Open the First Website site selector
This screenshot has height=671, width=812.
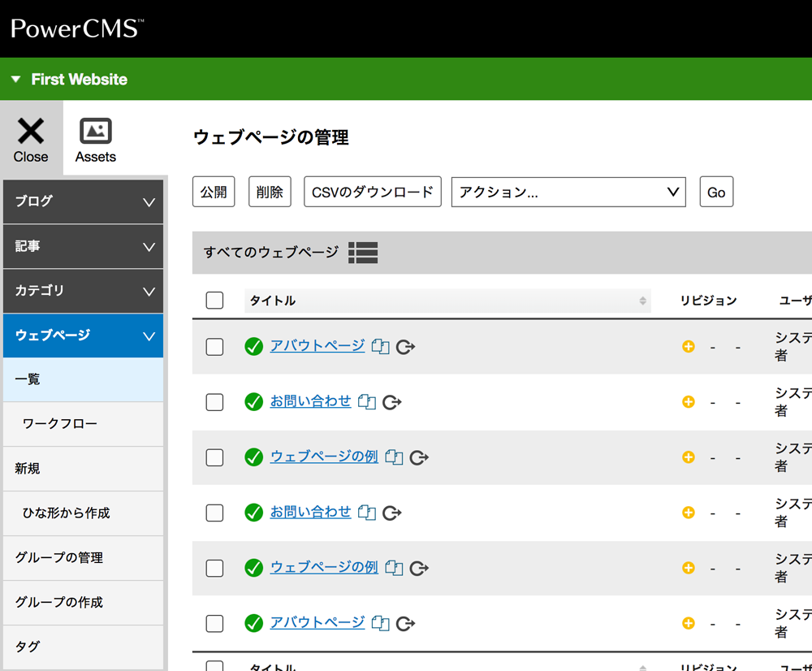point(70,80)
